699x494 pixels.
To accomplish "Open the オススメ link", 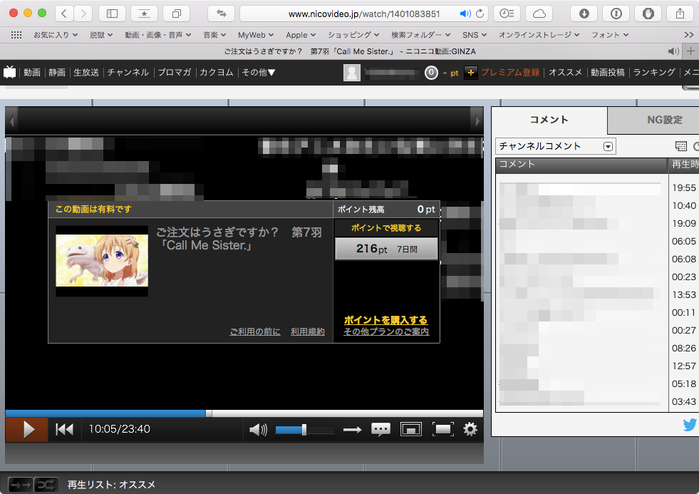I will coord(565,72).
